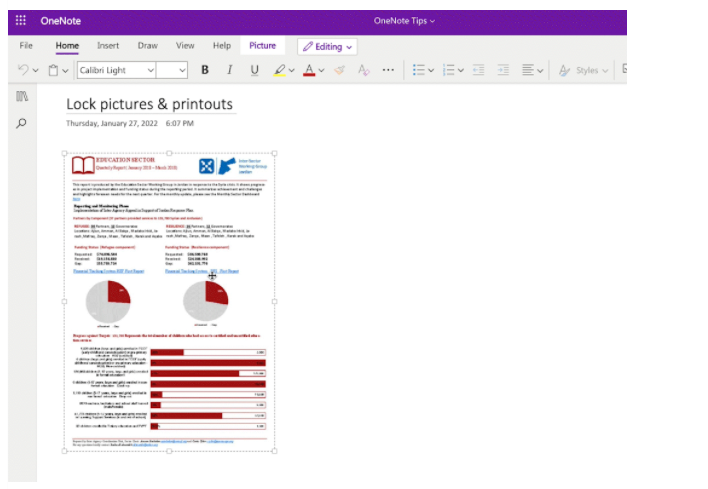Switch to the View tab
Viewport: 708px width, 489px height.
(185, 46)
